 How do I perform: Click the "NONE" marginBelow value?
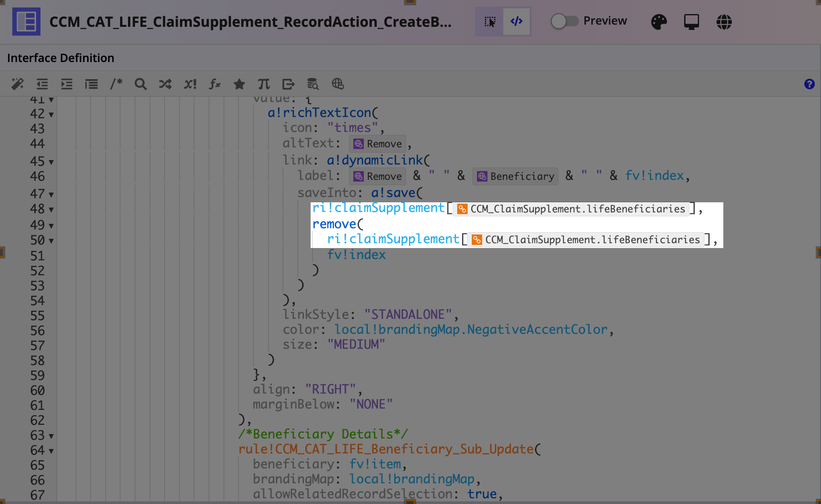point(371,404)
